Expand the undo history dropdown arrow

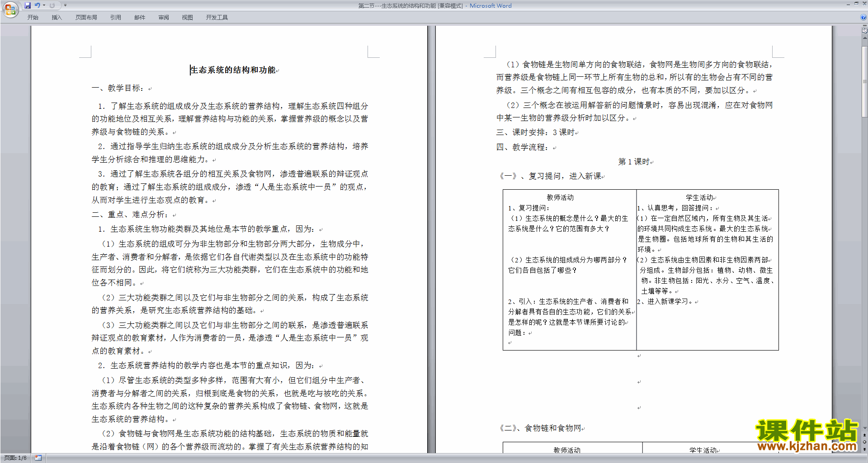44,5
